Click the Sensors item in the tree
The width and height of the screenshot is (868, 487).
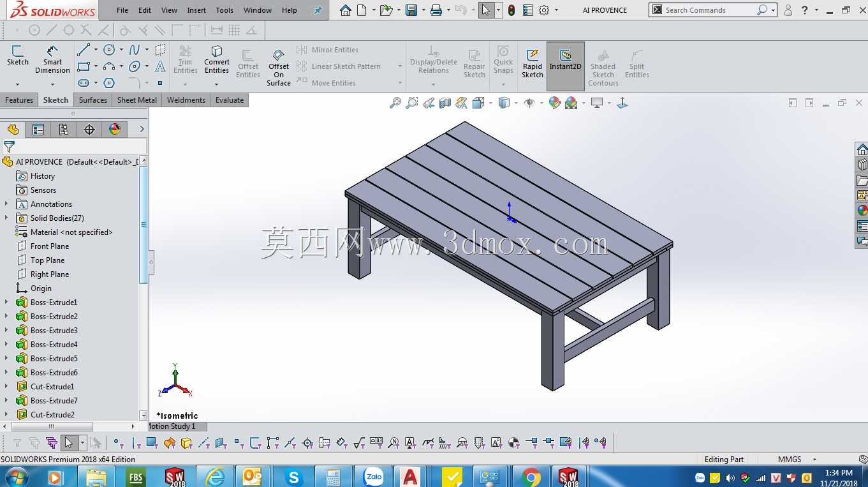43,190
